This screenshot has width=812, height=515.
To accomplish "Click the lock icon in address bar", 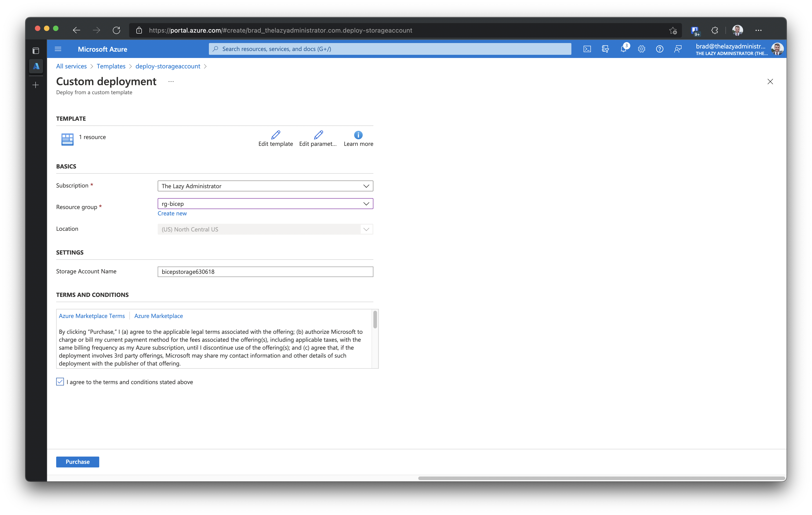I will [x=139, y=30].
